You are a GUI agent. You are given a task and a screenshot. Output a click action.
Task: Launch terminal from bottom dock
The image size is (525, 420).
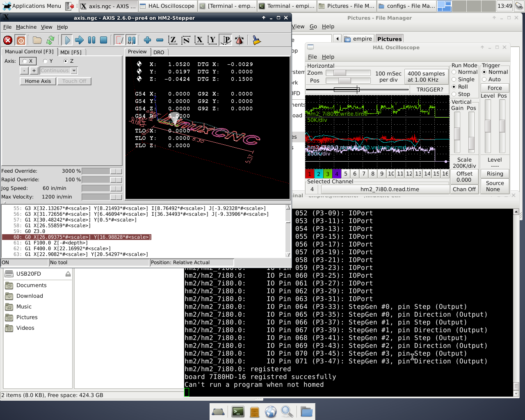point(238,412)
